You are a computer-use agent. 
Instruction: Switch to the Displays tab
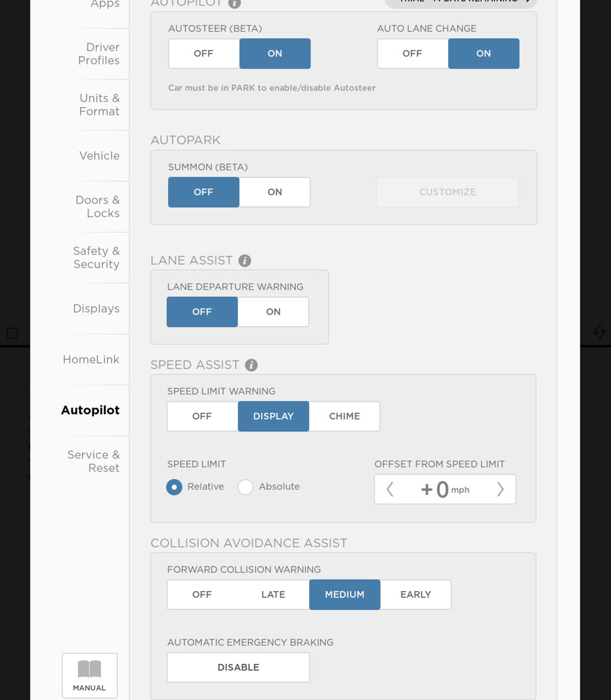pyautogui.click(x=96, y=309)
